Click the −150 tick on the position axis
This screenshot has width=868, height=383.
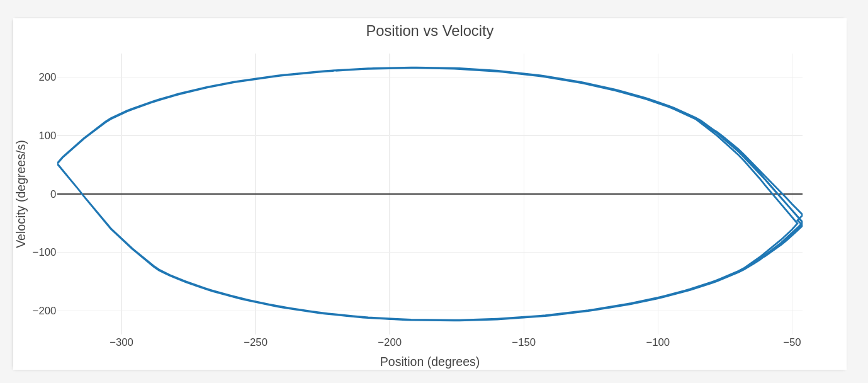tap(524, 343)
